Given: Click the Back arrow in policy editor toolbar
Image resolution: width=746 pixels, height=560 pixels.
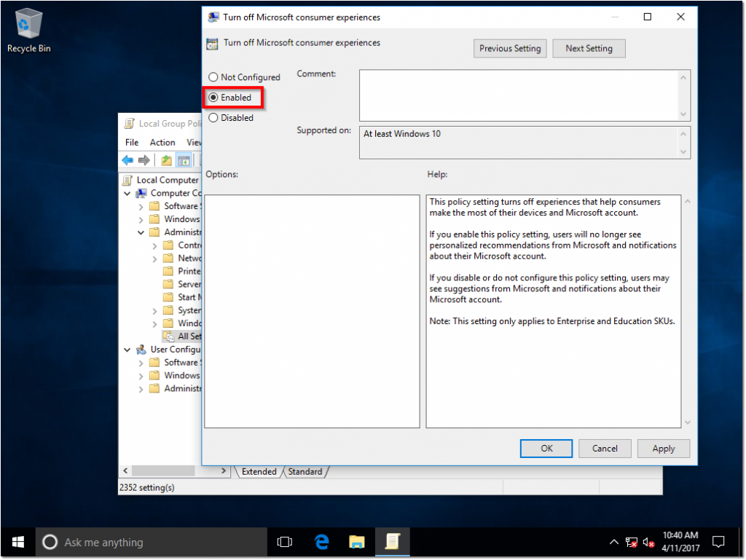Looking at the screenshot, I should point(127,160).
